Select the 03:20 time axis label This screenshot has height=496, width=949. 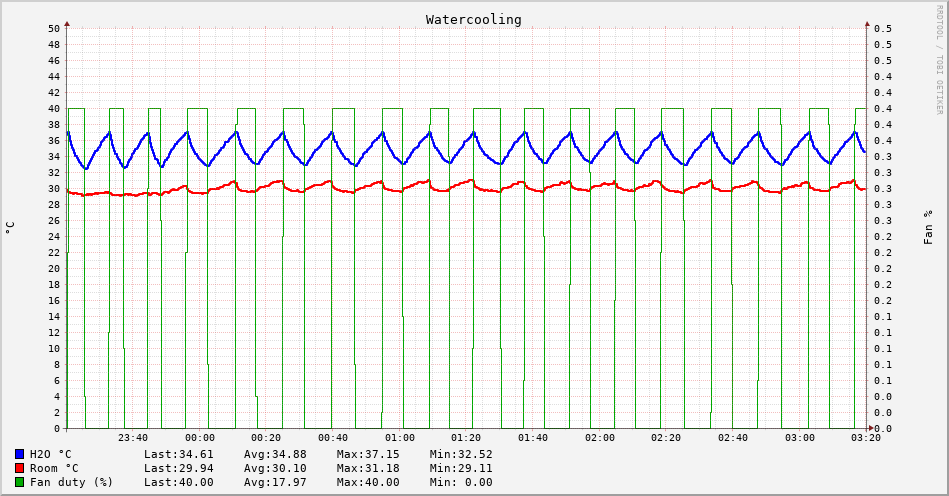point(866,437)
